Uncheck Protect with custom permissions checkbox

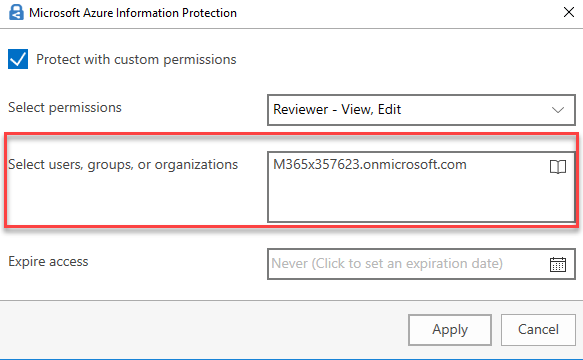18,59
